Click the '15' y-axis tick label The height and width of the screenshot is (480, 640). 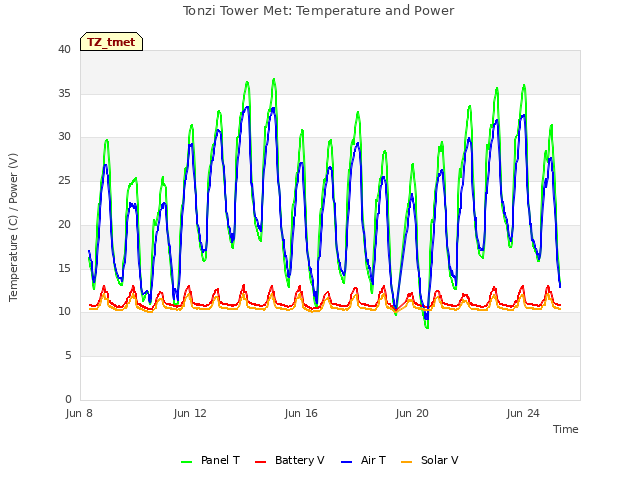click(x=64, y=268)
